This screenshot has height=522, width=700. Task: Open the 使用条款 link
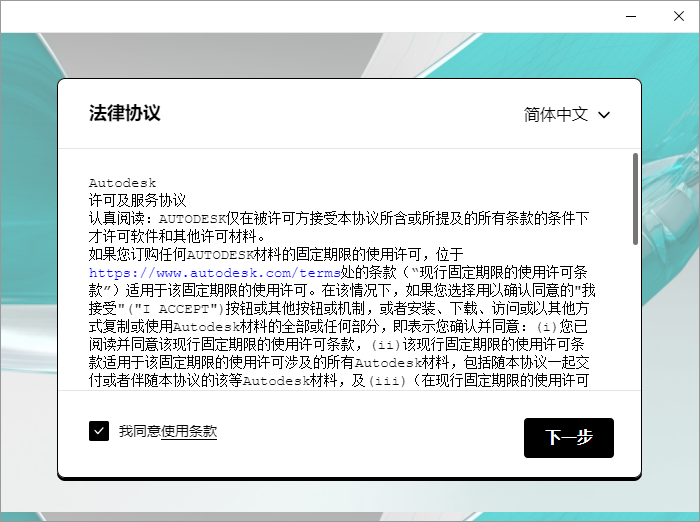[189, 431]
